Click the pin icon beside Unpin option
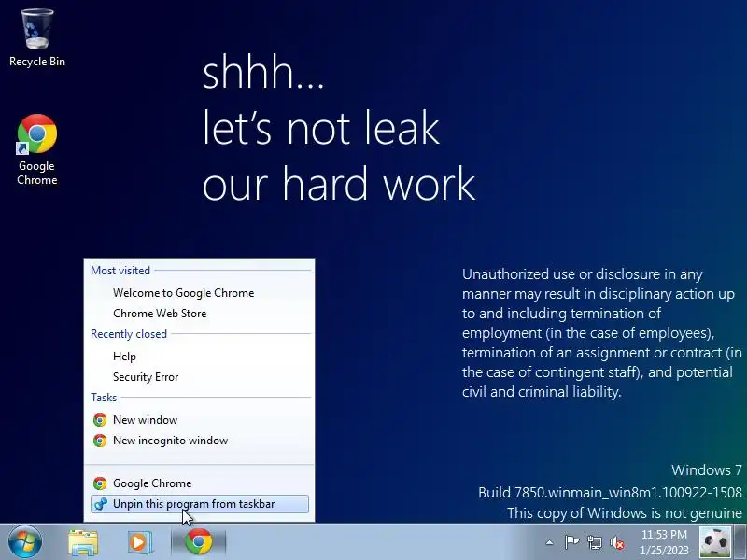This screenshot has height=560, width=747. 100,504
